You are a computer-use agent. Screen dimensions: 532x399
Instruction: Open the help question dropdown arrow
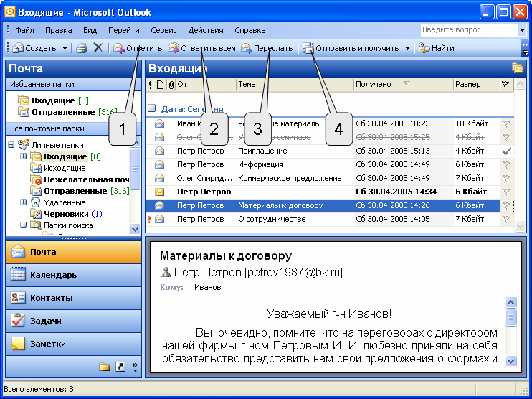522,30
